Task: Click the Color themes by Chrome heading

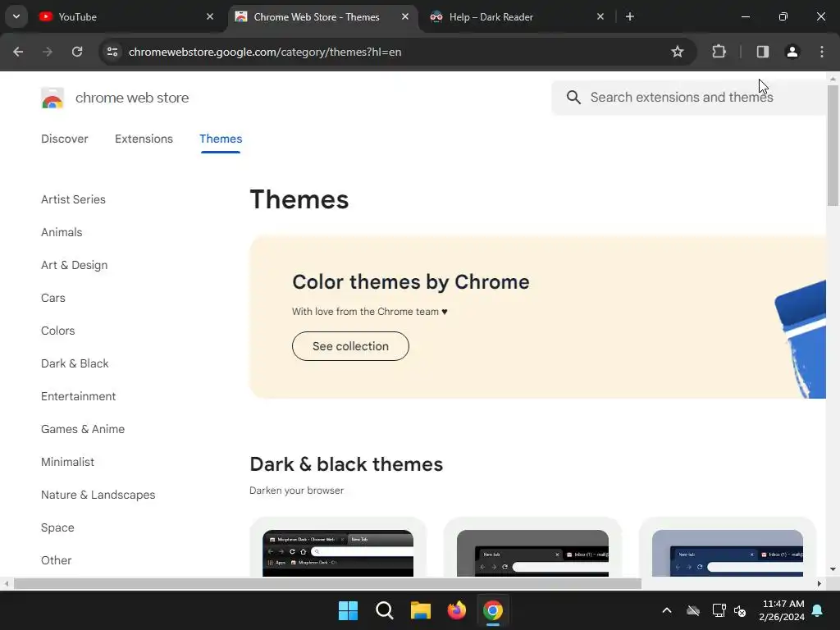Action: pos(411,282)
